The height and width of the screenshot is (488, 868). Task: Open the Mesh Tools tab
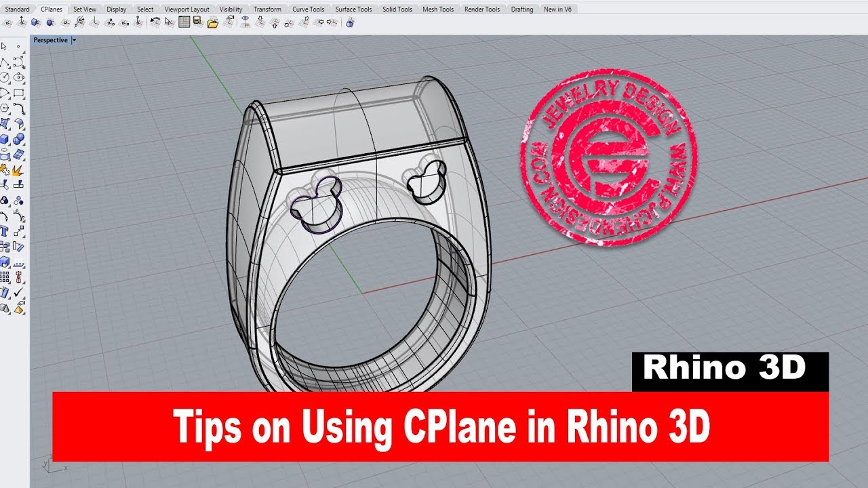(438, 9)
